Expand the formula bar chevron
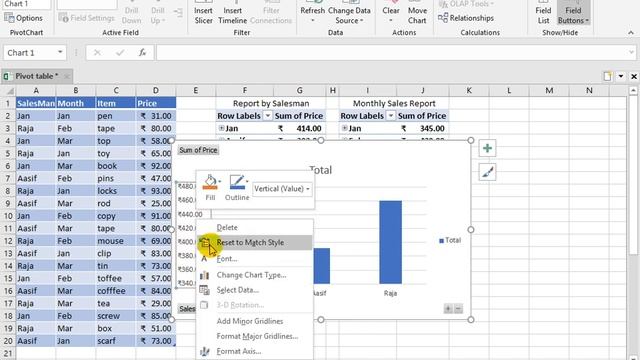This screenshot has height=360, width=640. click(x=632, y=53)
